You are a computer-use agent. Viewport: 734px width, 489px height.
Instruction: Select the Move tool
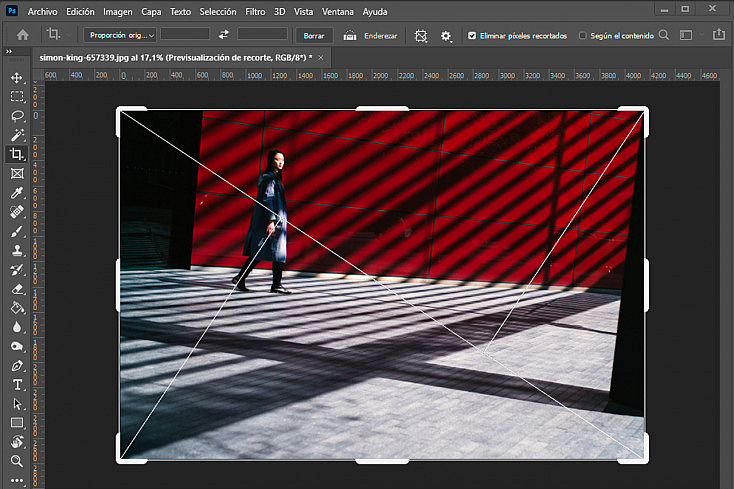coord(17,78)
